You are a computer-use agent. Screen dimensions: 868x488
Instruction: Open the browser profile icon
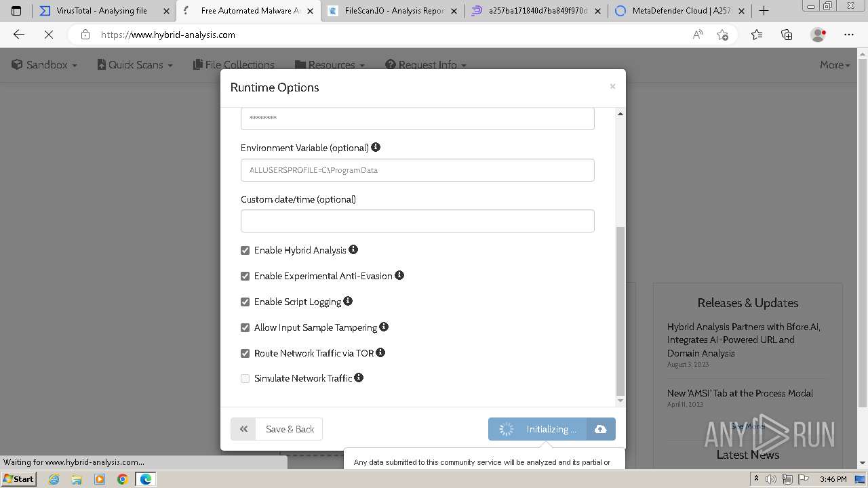[818, 35]
